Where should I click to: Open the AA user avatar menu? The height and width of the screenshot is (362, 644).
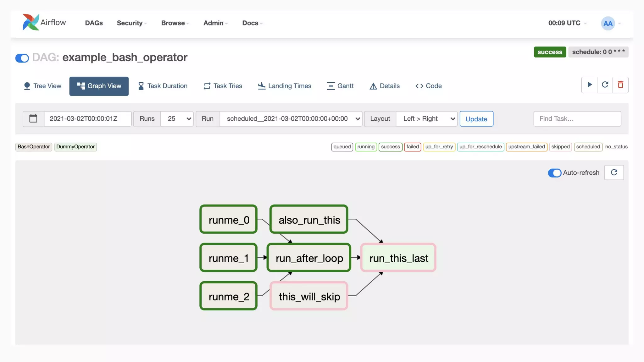click(608, 23)
